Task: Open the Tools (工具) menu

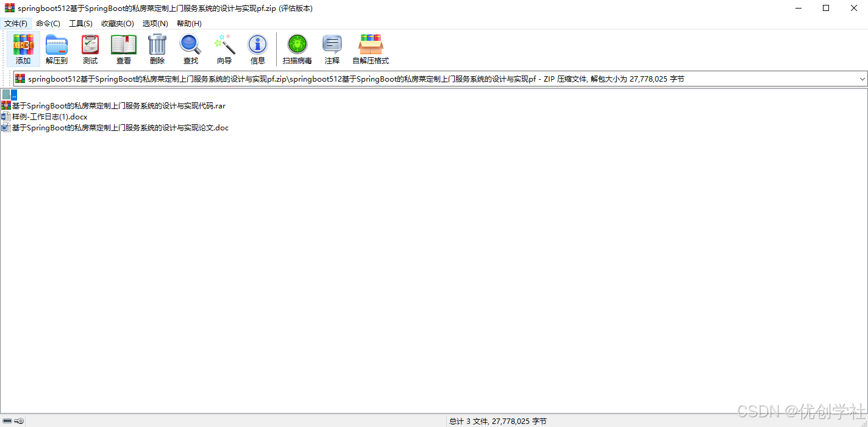Action: tap(80, 23)
